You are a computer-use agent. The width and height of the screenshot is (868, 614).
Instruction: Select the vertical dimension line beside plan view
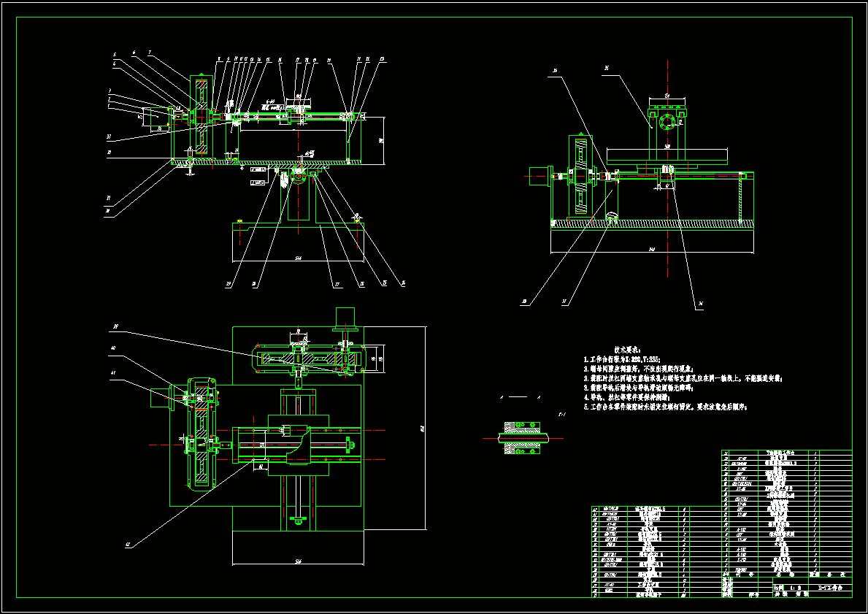[425, 428]
